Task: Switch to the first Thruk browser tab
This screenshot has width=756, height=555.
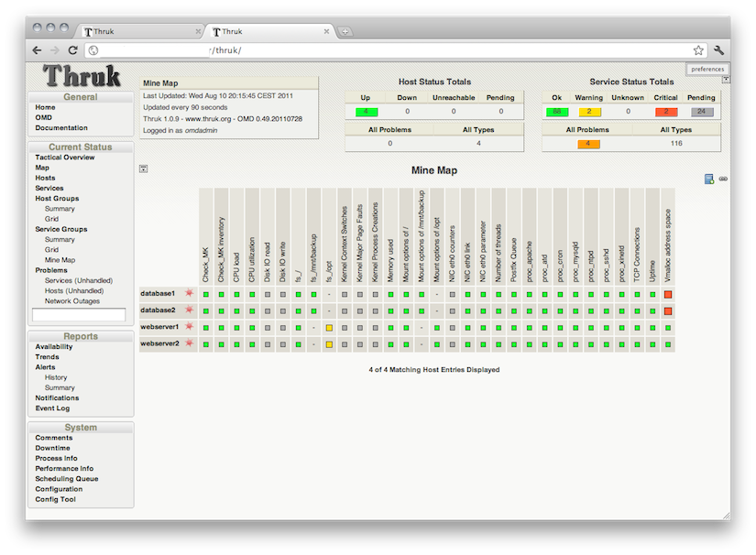Action: coord(137,31)
